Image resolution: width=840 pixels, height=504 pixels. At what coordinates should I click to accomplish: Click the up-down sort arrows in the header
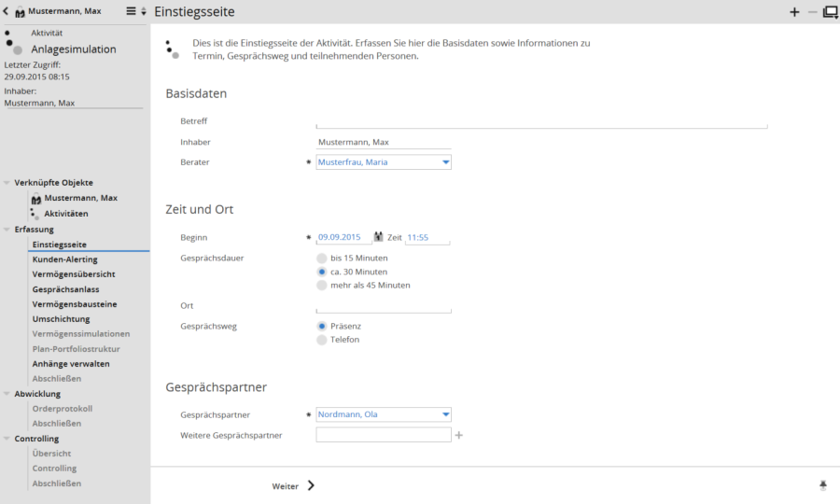click(x=144, y=11)
